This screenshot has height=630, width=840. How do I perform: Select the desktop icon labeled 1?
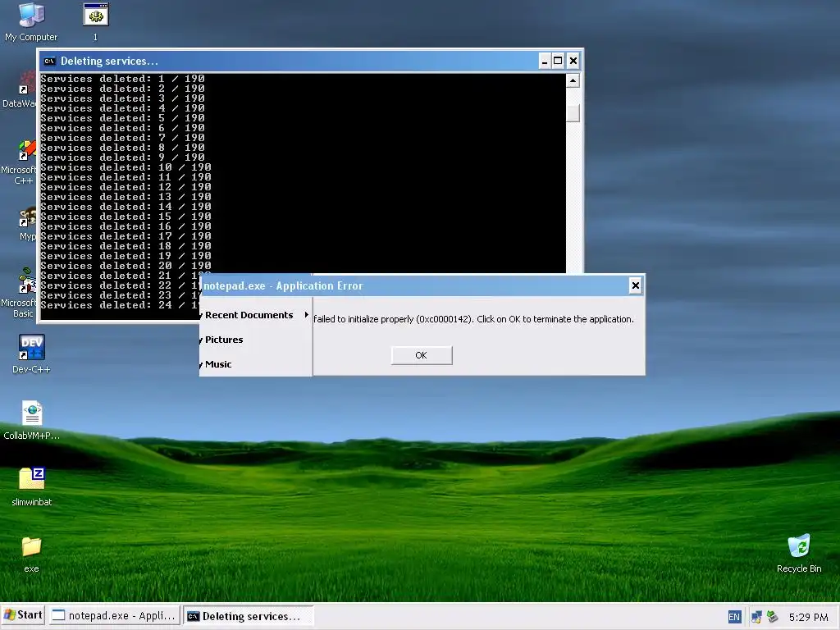[x=96, y=21]
